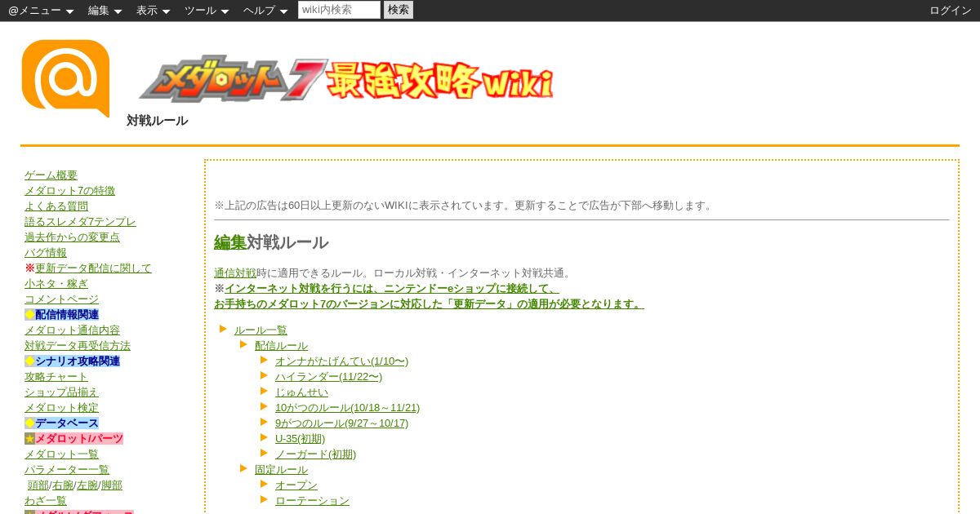980x514 pixels.
Task: Open the メダロット7の特徴 sidebar link
Action: click(x=69, y=191)
